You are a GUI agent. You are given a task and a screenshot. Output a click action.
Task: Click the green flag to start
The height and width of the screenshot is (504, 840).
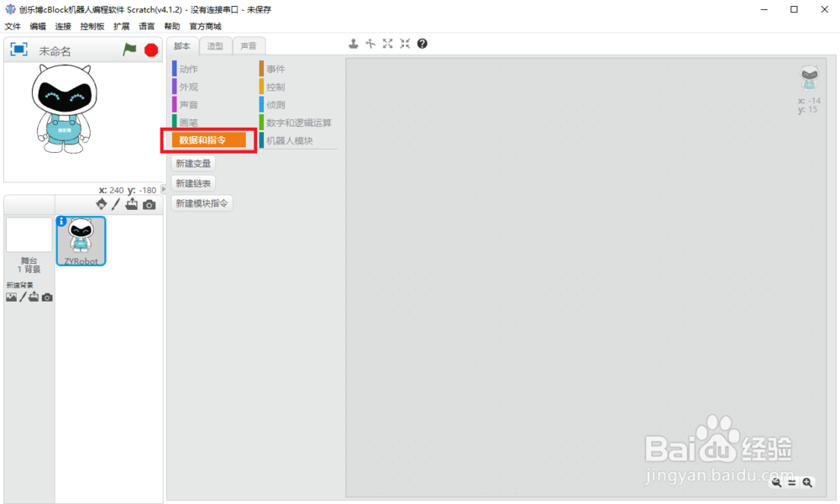pyautogui.click(x=129, y=49)
